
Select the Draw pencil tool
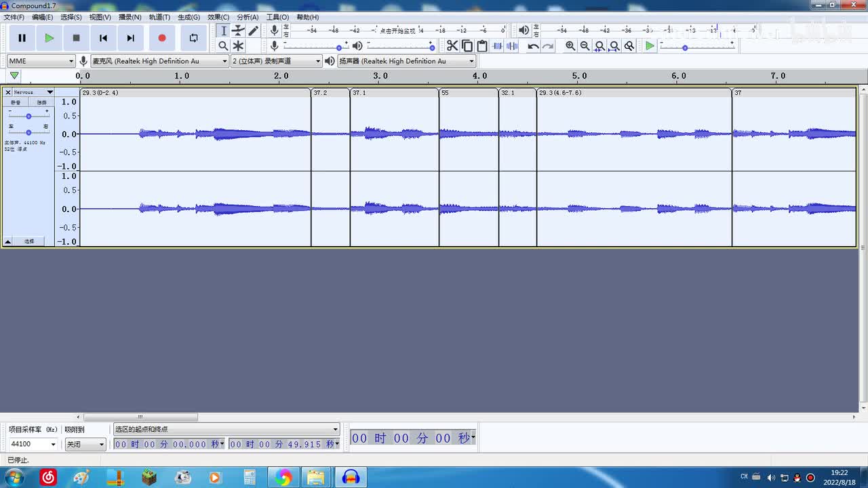[253, 30]
